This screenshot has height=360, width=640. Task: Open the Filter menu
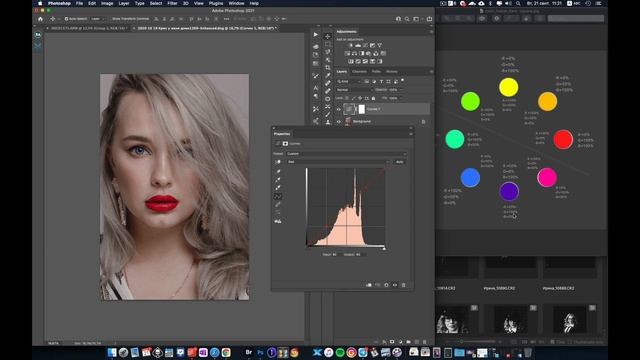pyautogui.click(x=172, y=3)
